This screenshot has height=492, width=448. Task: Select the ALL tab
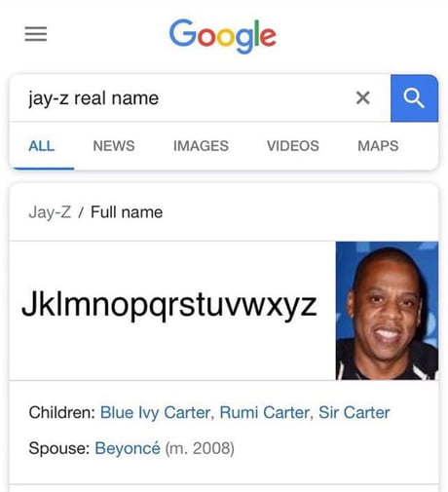[42, 146]
